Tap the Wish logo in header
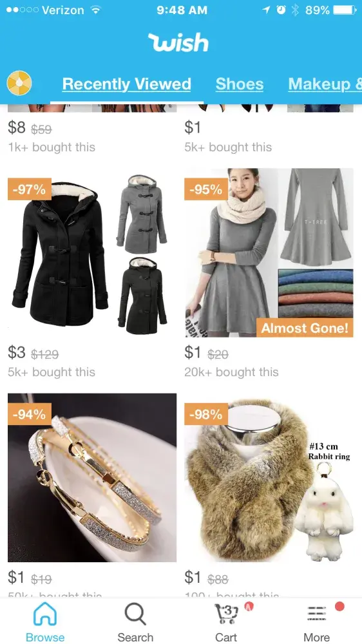 178,43
